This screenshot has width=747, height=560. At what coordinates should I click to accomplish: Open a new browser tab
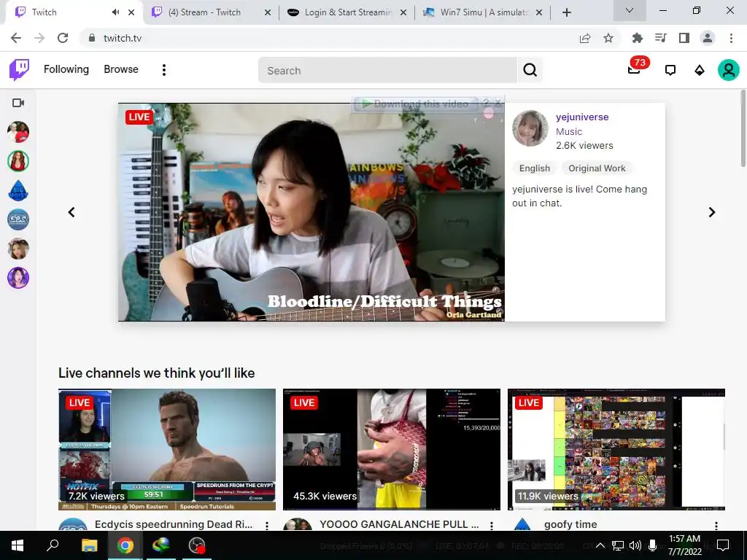click(566, 12)
